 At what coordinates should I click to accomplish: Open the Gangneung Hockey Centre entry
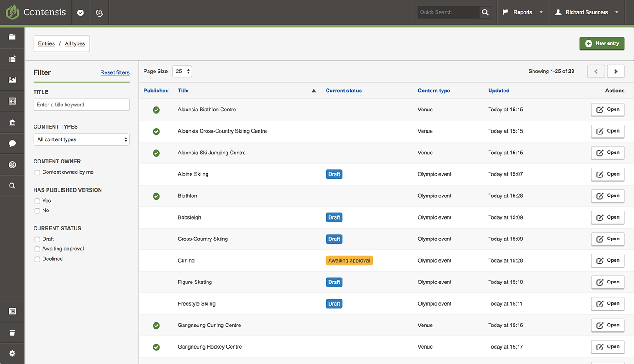point(608,347)
